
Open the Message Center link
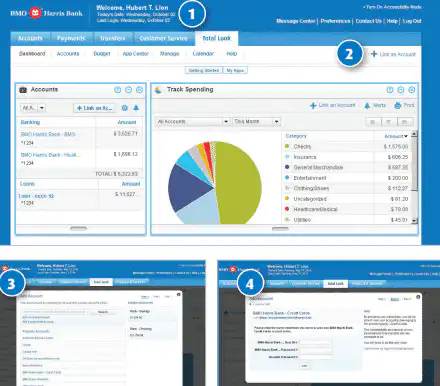(296, 21)
